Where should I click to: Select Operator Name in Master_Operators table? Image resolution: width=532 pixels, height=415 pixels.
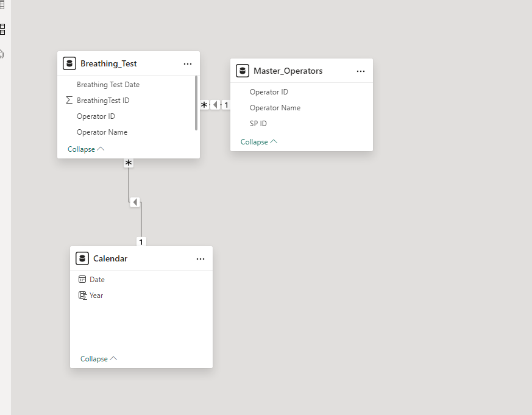coord(275,108)
